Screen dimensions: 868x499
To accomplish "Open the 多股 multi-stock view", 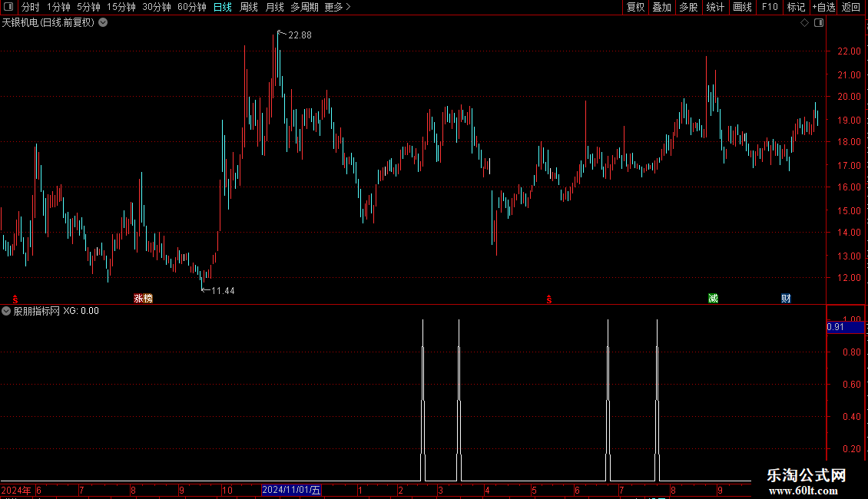I will point(689,7).
